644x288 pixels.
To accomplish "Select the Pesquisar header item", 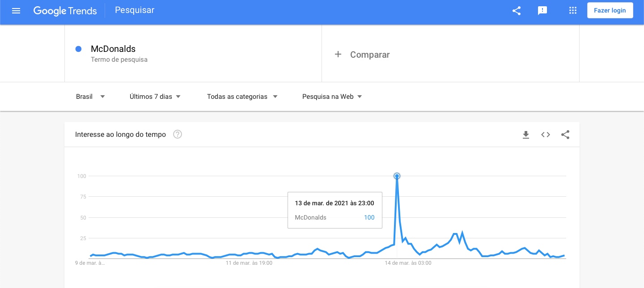I will click(135, 10).
